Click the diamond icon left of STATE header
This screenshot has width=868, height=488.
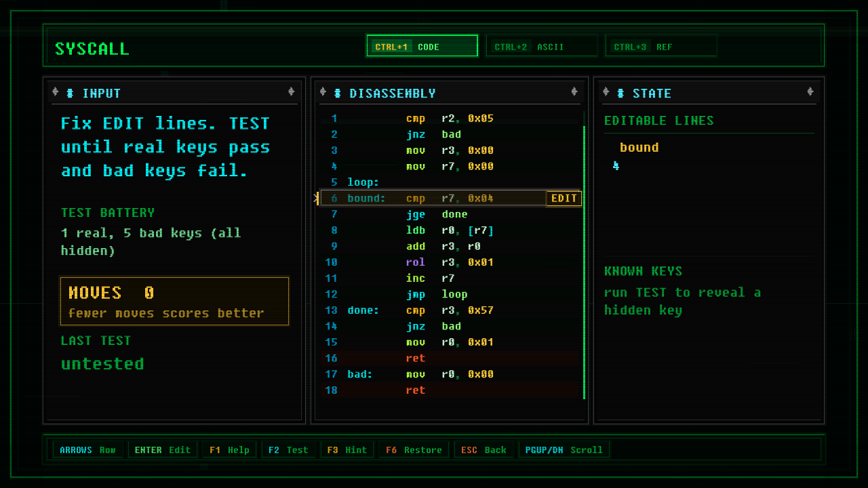point(606,92)
